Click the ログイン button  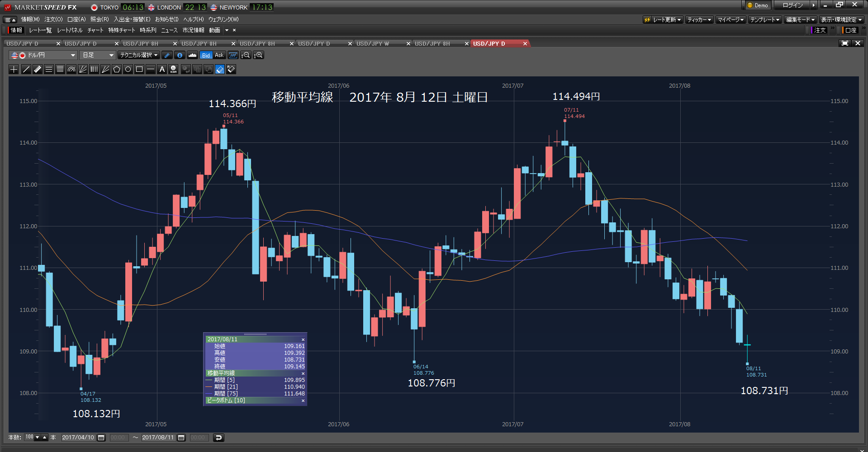click(x=792, y=5)
